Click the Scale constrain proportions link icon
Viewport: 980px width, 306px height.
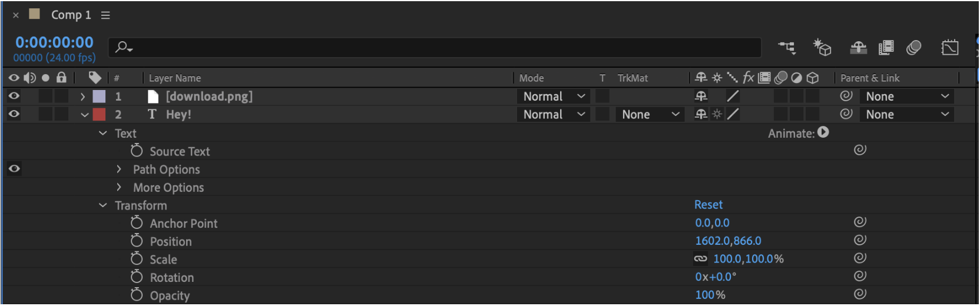point(700,258)
